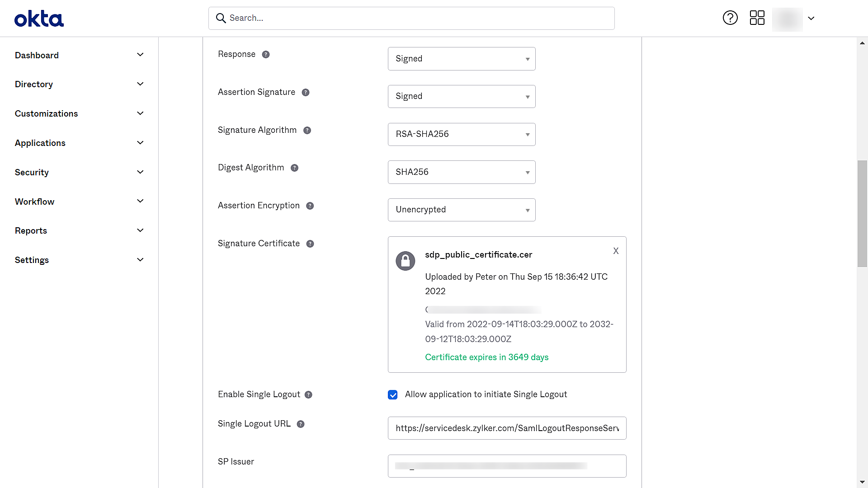Expand the Applications menu
The image size is (868, 488).
click(79, 143)
